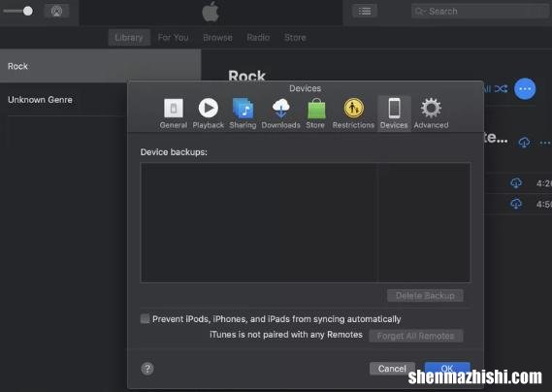The width and height of the screenshot is (552, 392).
Task: Click the AirPlay icon in iTunes toolbar
Action: [x=56, y=12]
